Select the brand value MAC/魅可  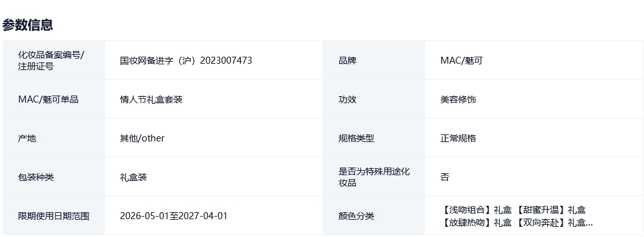pos(461,61)
